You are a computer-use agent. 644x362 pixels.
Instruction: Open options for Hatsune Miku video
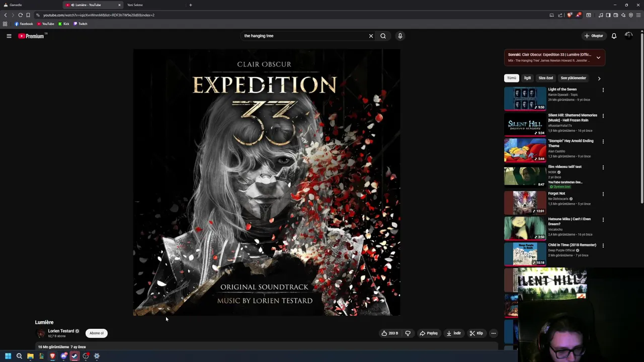[x=603, y=220]
